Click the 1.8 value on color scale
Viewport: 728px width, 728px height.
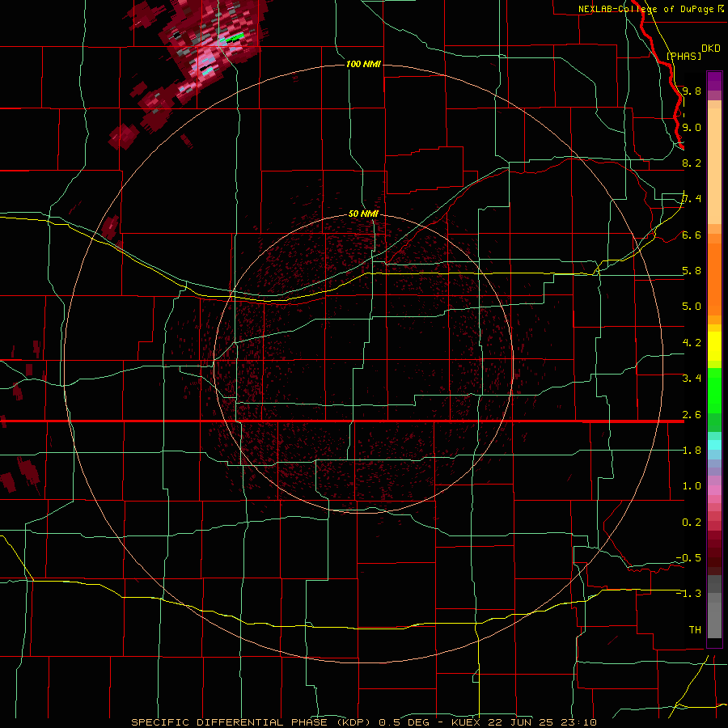[x=692, y=451]
